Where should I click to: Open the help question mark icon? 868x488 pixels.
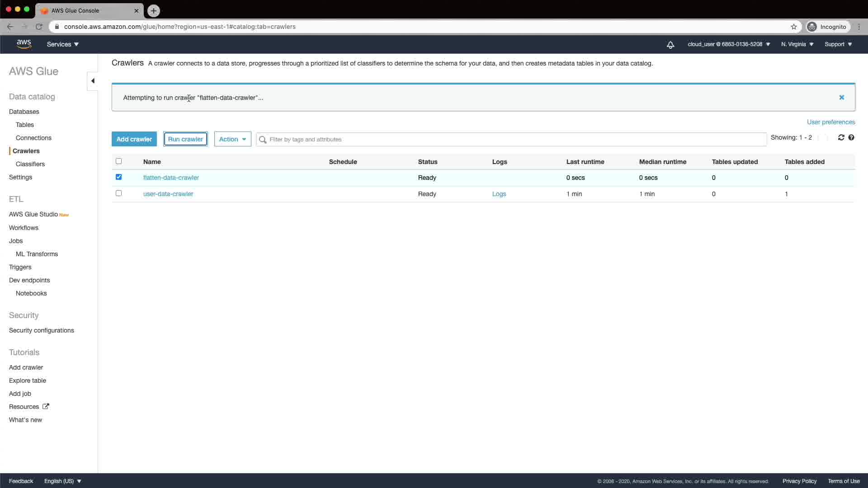point(851,137)
